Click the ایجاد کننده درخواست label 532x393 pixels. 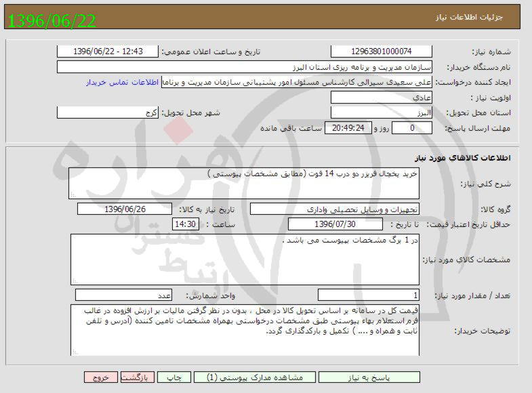[473, 83]
